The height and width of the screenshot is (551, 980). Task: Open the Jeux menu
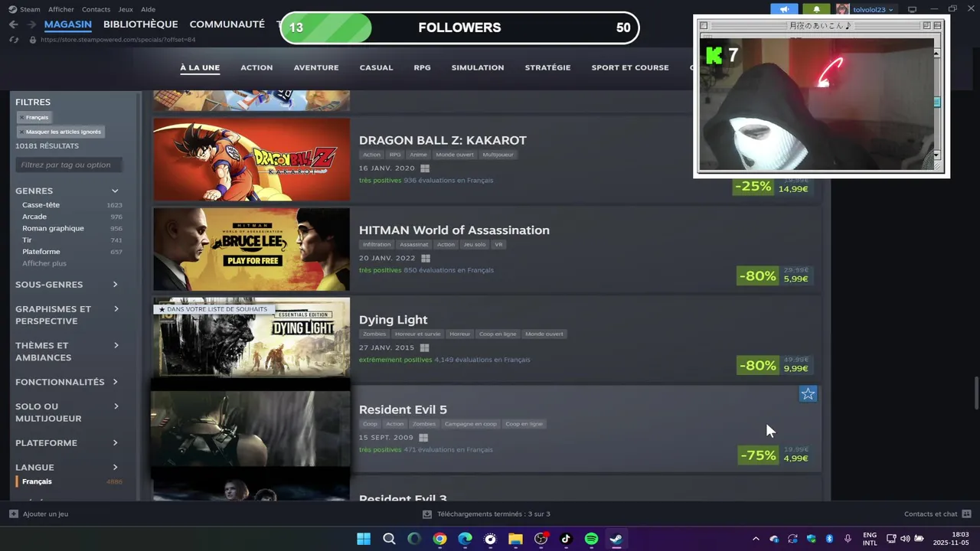click(126, 9)
